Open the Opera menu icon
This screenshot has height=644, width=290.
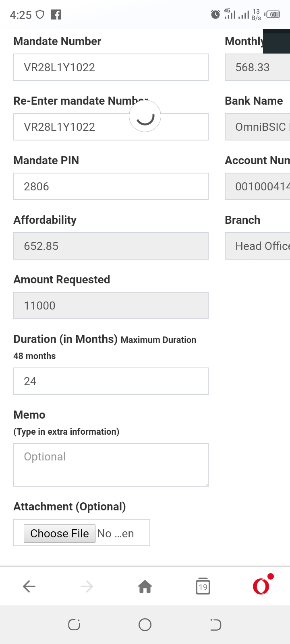261,586
